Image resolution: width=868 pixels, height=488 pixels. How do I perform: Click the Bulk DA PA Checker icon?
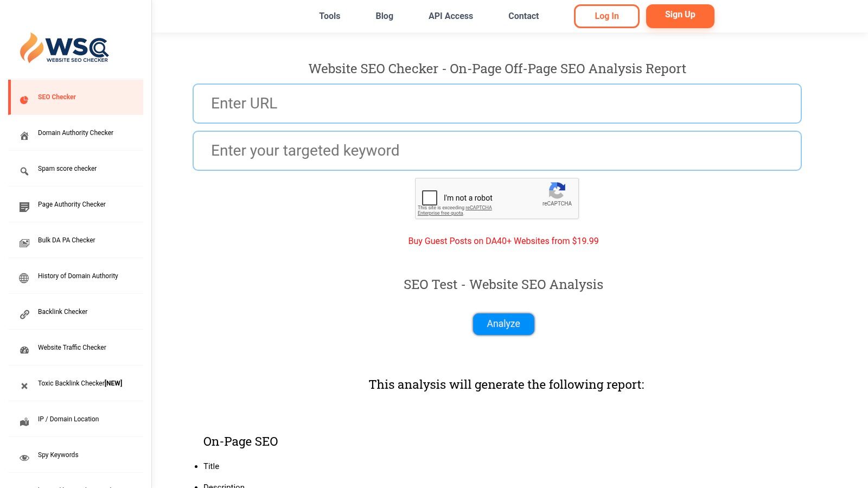click(x=24, y=243)
